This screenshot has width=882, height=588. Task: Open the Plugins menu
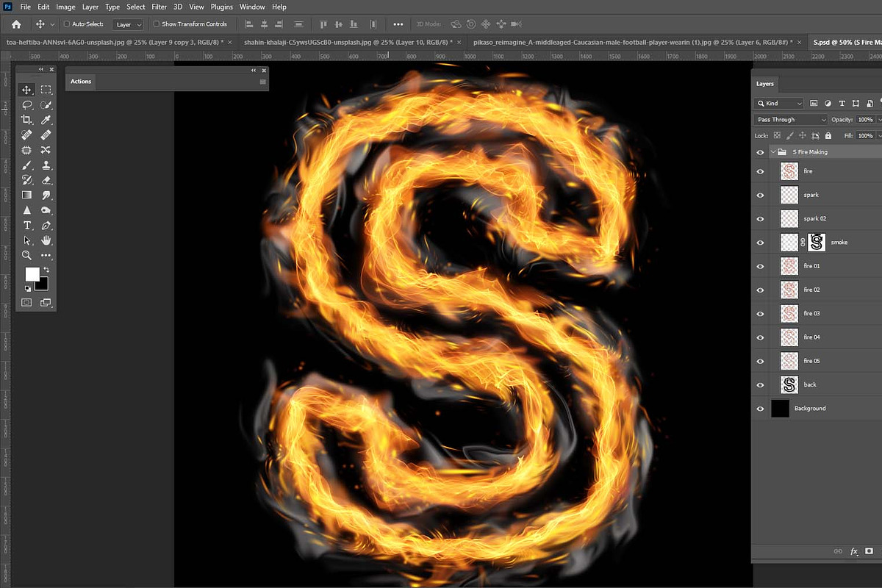(221, 7)
